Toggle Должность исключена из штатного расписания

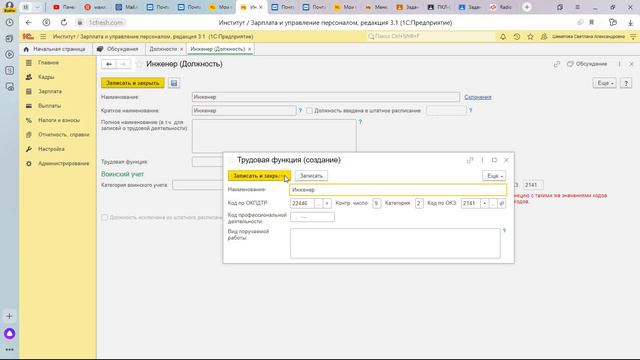104,218
